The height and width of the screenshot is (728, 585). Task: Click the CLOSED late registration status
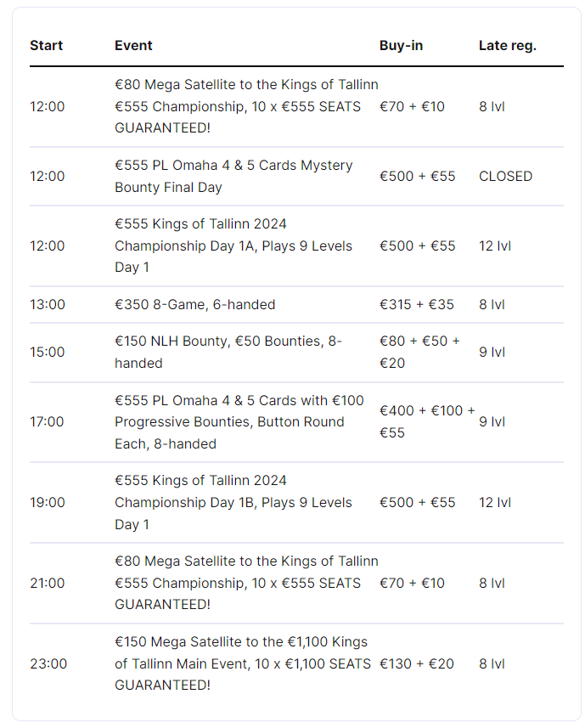505,176
